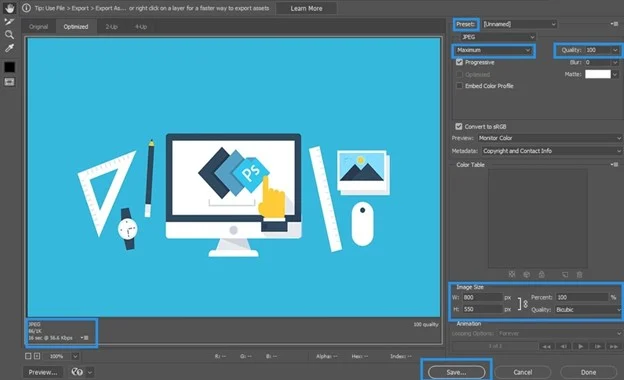Switch to the 4-Up tab
This screenshot has width=624, height=380.
(141, 27)
